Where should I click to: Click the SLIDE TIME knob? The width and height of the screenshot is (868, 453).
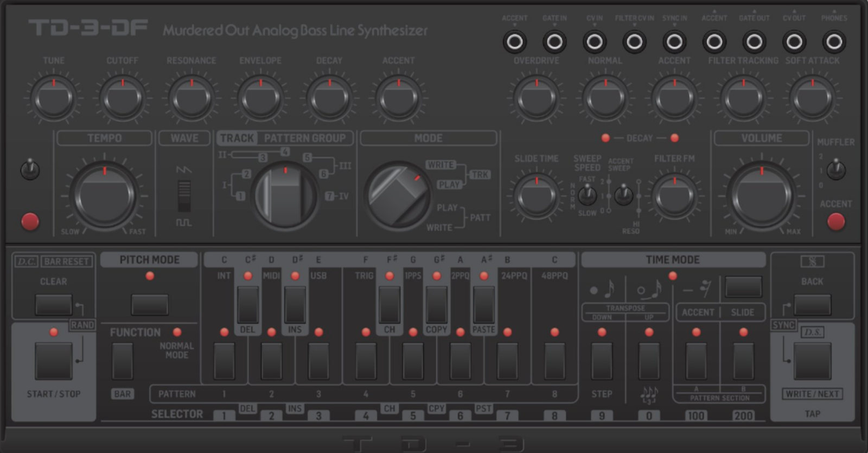(x=537, y=196)
